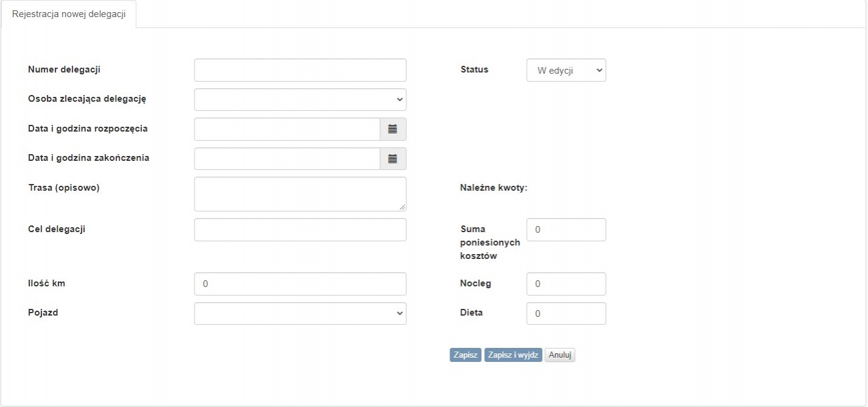Click the Zapisz button
868x407 pixels.
(x=465, y=355)
